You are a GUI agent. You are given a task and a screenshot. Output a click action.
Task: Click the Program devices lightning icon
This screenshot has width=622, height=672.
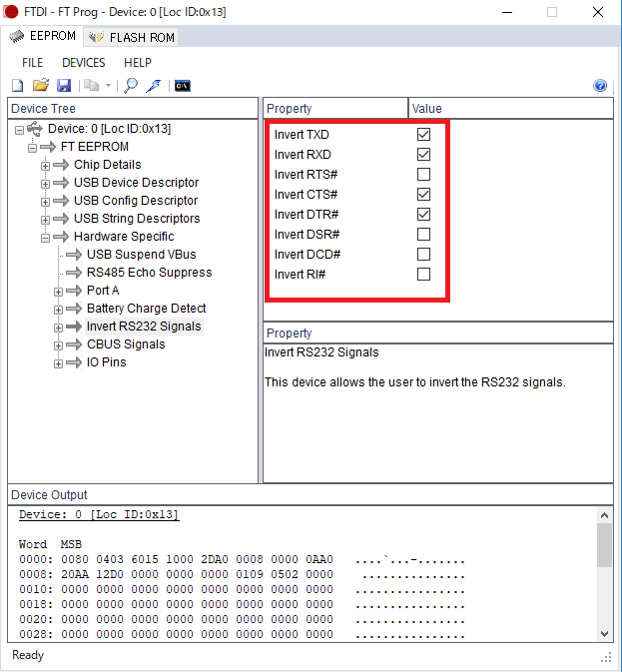[154, 86]
